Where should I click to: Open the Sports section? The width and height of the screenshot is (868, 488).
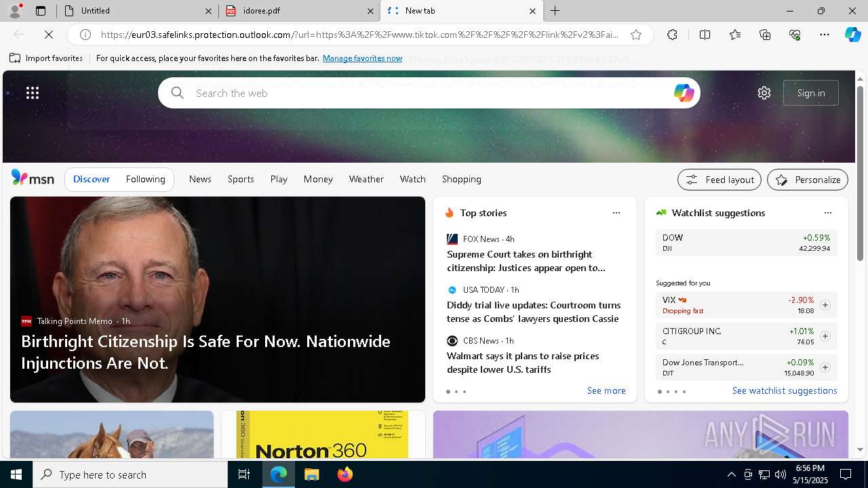[241, 179]
